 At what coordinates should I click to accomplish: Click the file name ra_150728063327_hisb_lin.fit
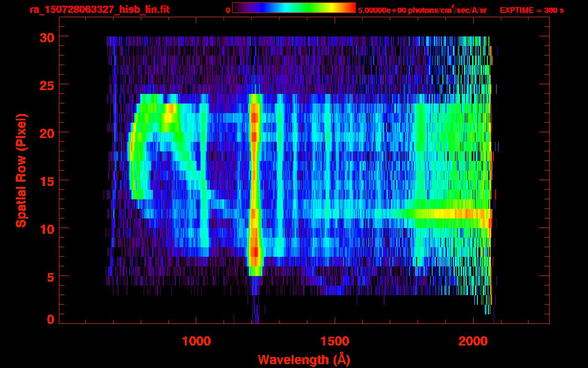(x=99, y=10)
